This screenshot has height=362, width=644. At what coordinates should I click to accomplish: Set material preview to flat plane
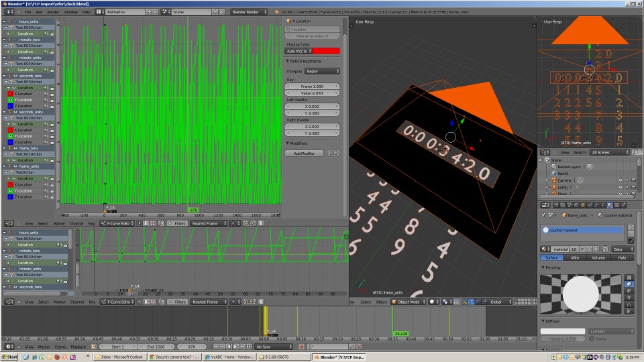click(x=629, y=278)
